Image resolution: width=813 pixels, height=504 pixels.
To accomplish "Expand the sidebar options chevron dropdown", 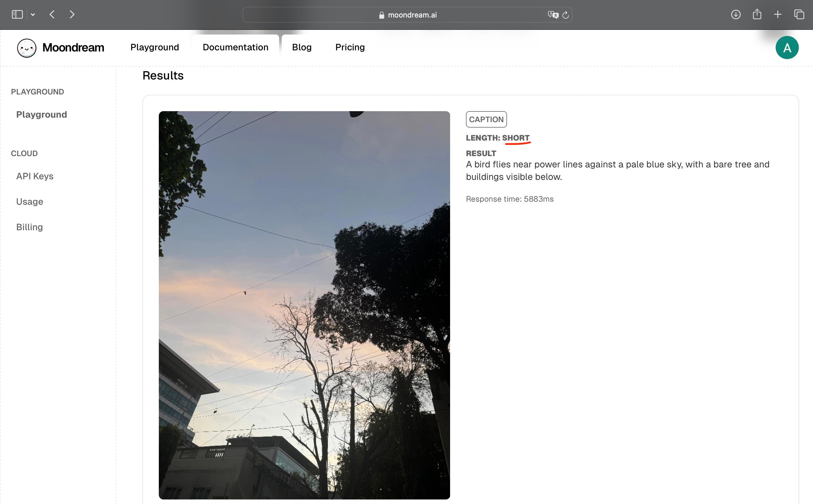I will click(33, 14).
